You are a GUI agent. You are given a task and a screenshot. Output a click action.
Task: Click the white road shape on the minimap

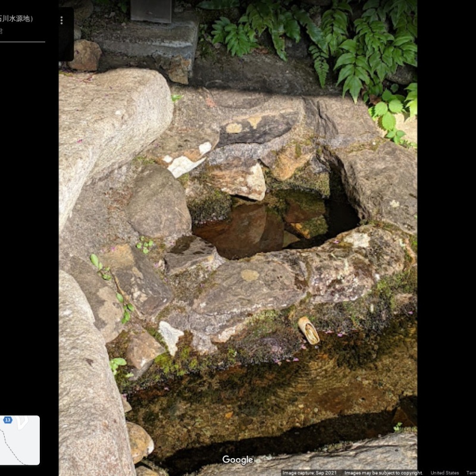tap(22, 422)
